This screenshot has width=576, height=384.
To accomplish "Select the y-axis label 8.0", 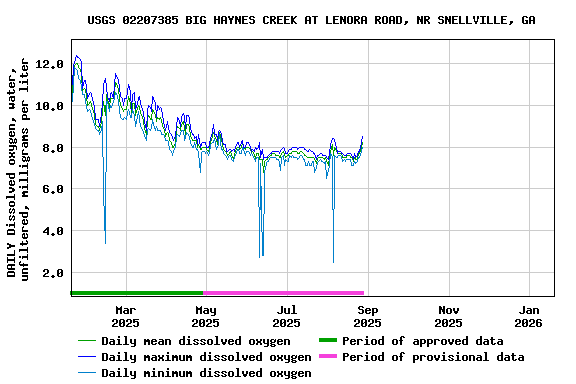I will [53, 148].
